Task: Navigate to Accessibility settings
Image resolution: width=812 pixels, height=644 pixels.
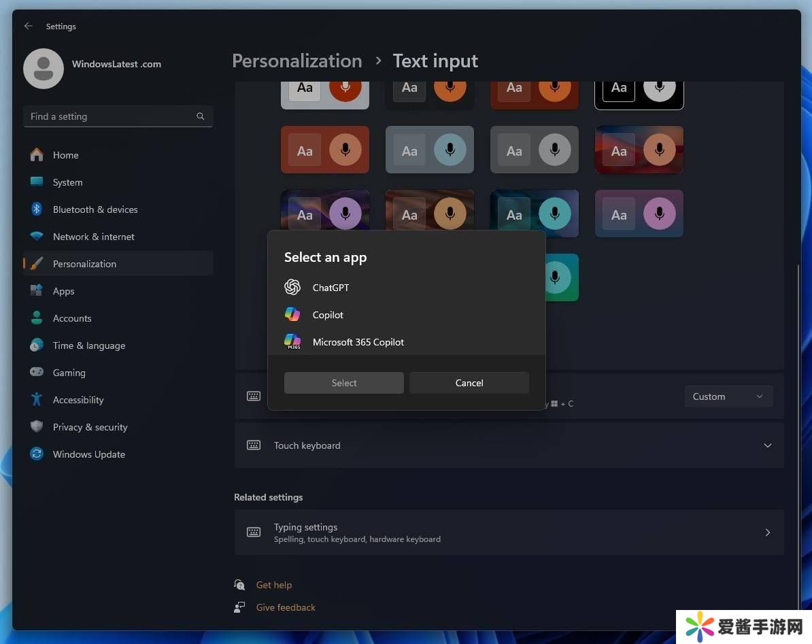Action: pyautogui.click(x=78, y=400)
